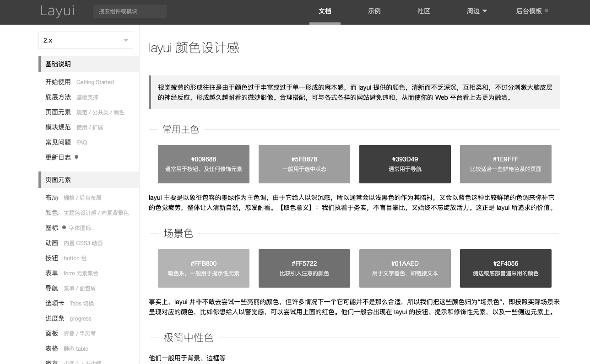The height and width of the screenshot is (364, 590).
Task: Click the #009688 color swatch
Action: 204,164
